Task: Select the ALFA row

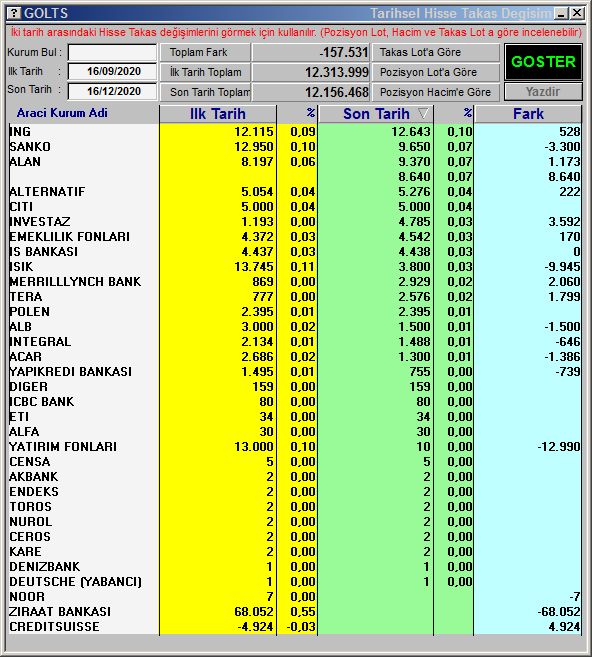Action: pyautogui.click(x=295, y=432)
